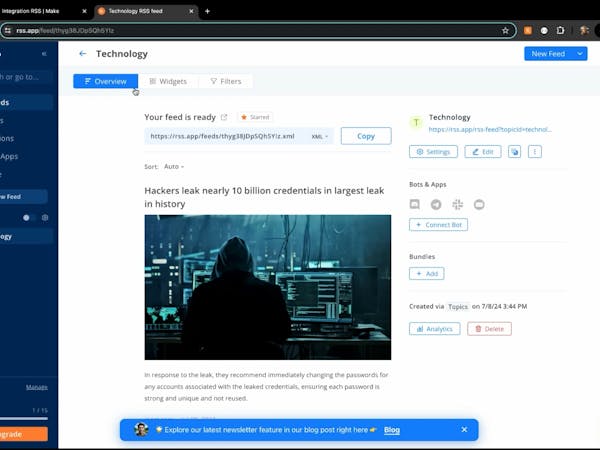
Task: Click the Edit feed button
Action: coord(483,152)
